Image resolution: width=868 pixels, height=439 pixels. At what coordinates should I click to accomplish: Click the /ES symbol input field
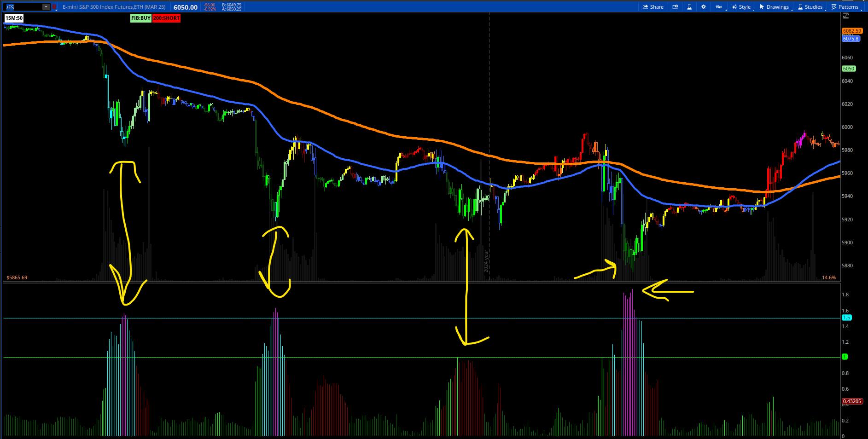point(23,7)
